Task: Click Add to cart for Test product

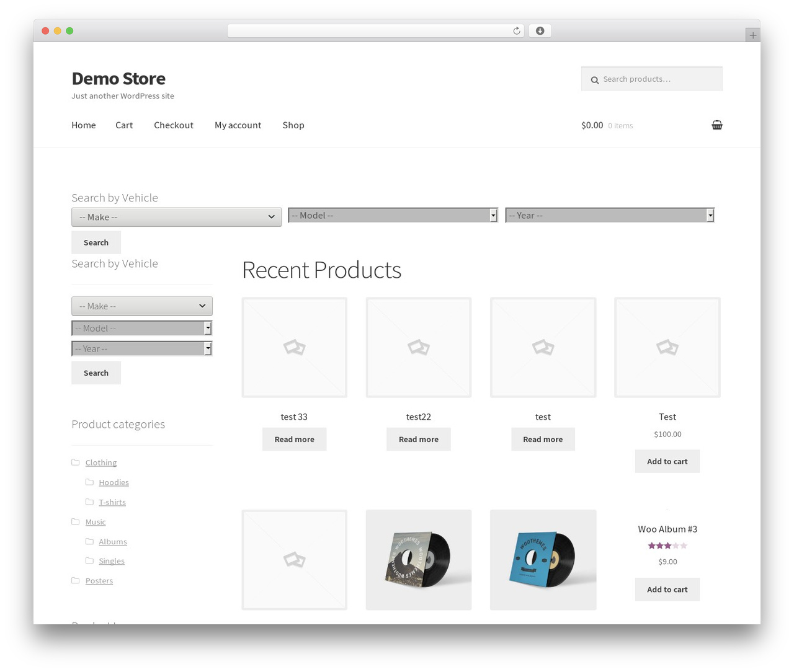Action: [667, 461]
